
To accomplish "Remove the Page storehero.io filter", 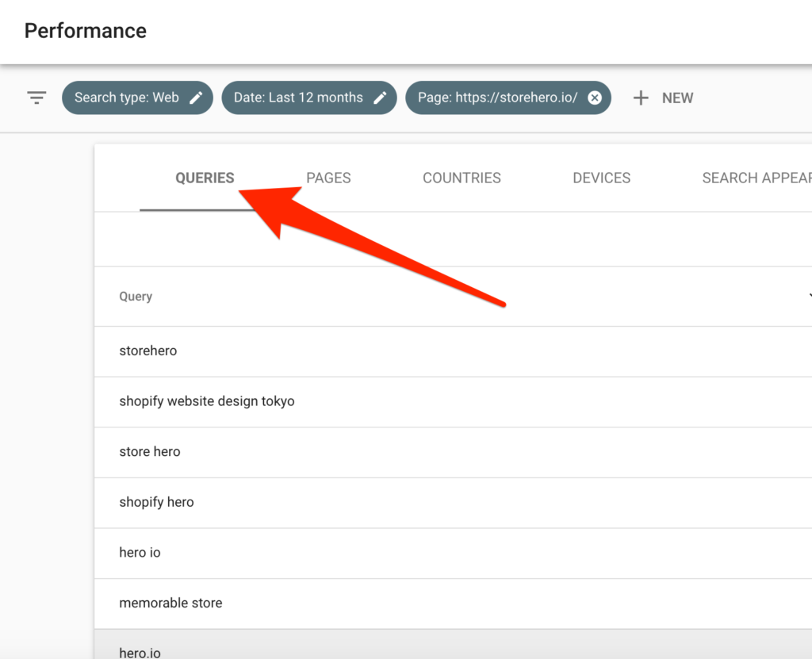I will point(595,98).
